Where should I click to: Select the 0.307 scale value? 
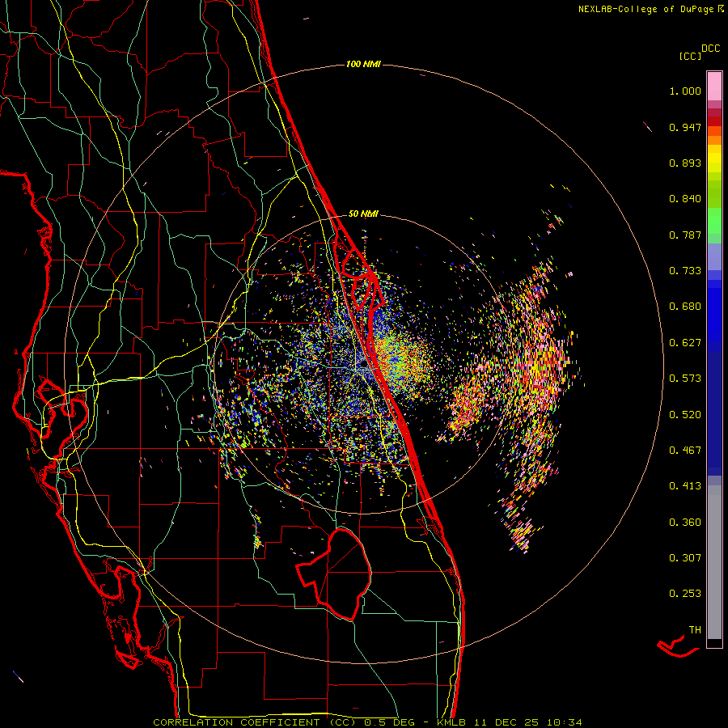(x=685, y=558)
